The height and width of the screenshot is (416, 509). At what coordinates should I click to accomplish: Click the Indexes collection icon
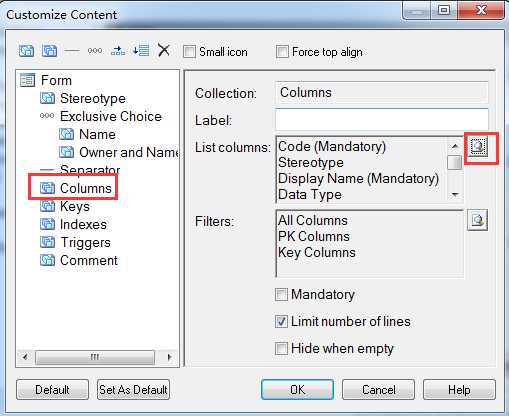[47, 224]
